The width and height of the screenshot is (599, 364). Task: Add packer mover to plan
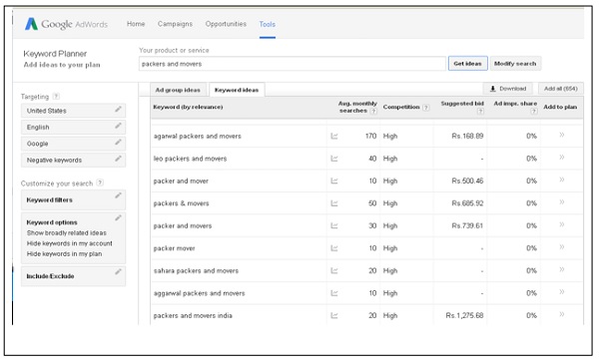click(561, 247)
